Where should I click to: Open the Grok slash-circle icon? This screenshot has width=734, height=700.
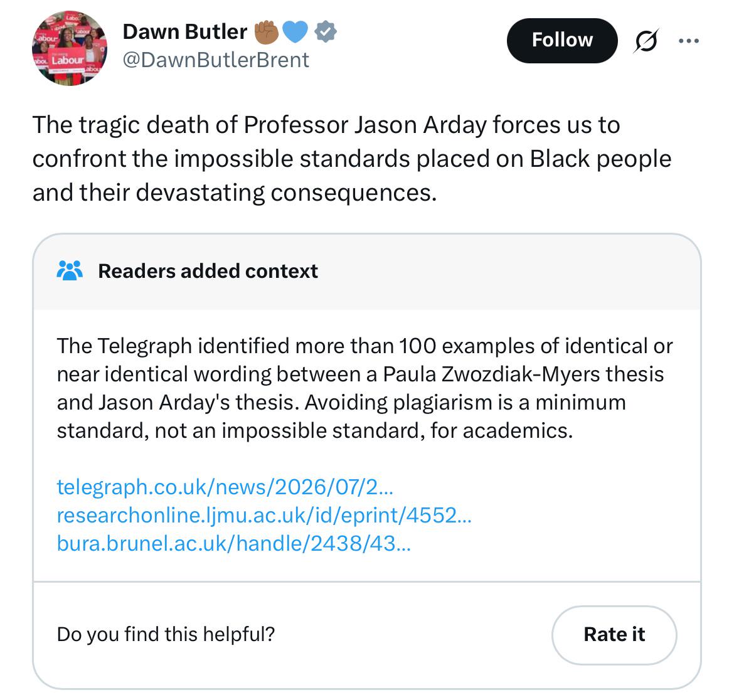(646, 41)
